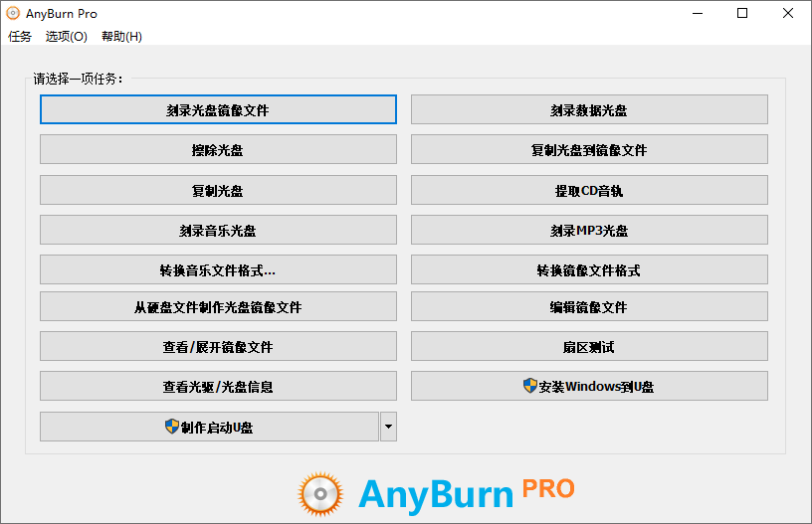
Task: Open 编辑镜像文件 task
Action: click(589, 306)
